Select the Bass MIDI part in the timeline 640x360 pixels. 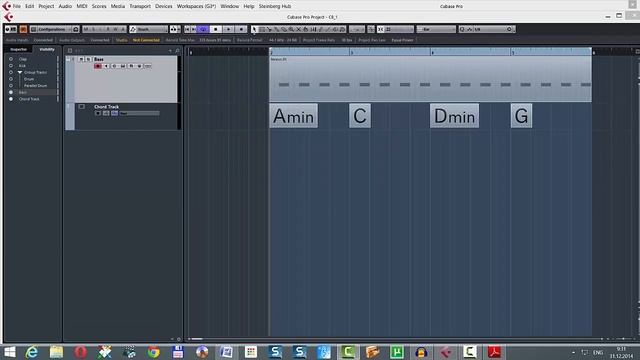430,79
